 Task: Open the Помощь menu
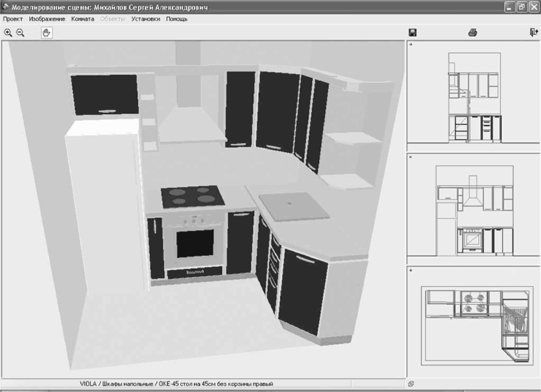177,19
